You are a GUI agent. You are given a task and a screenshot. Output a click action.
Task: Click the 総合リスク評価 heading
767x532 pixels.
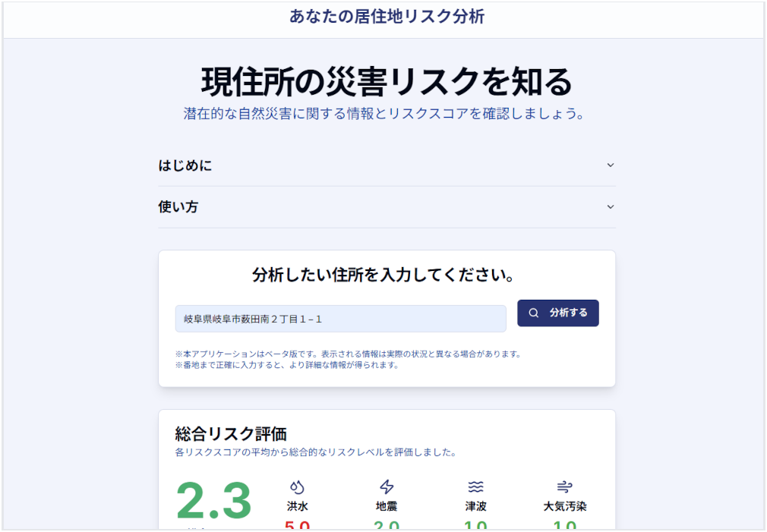pos(229,433)
